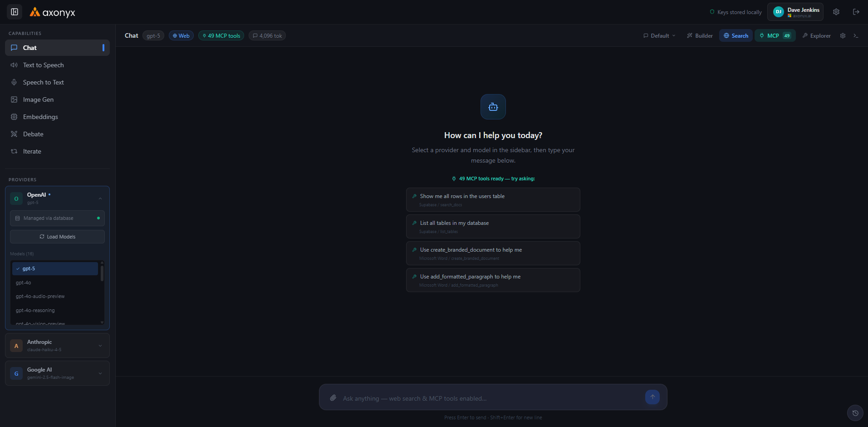
Task: Click the Speech to Text microphone icon
Action: (14, 82)
